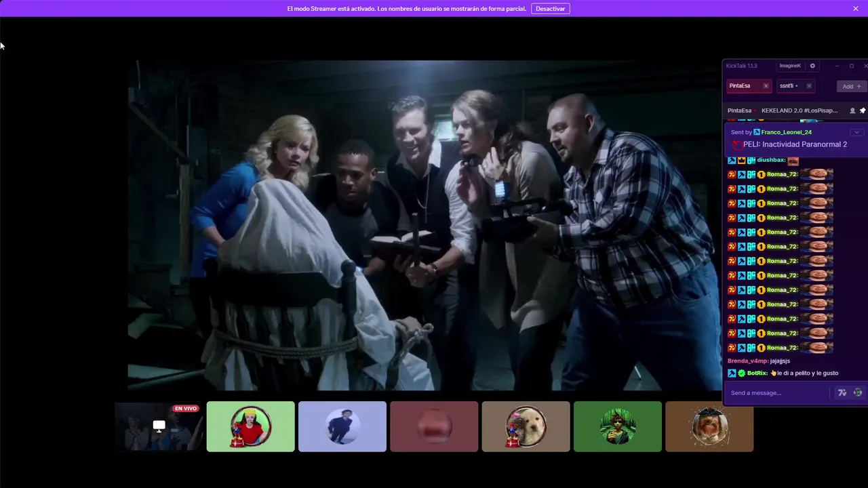Click the ImagineK account button

790,66
